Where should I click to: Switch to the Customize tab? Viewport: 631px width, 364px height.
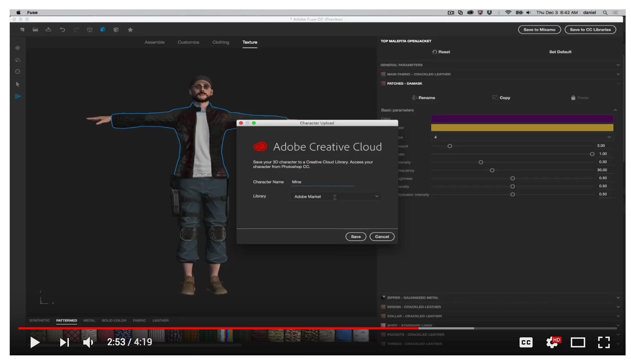[188, 42]
